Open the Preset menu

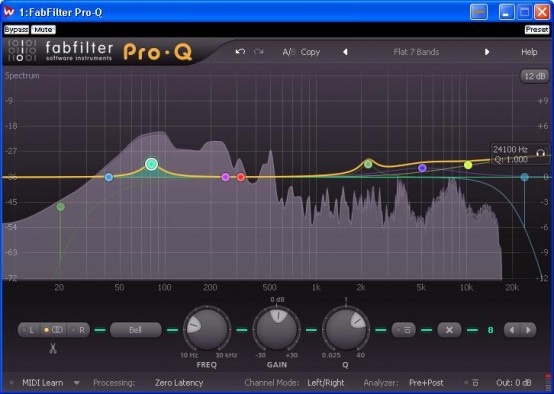point(537,30)
